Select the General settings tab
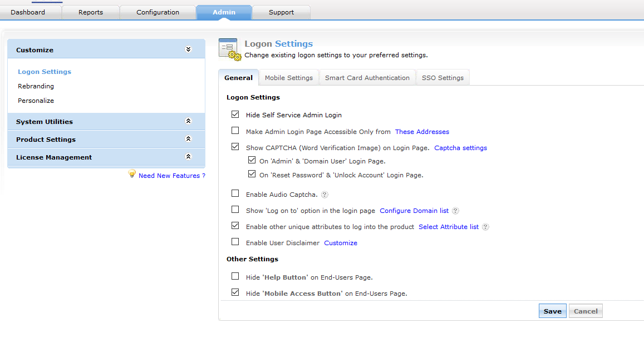Screen dimensions: 644x343 click(x=239, y=77)
